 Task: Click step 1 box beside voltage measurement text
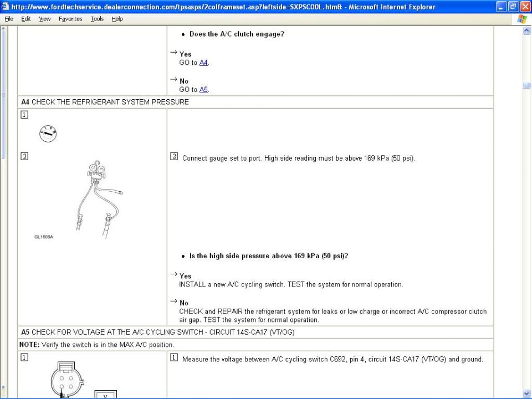click(174, 357)
